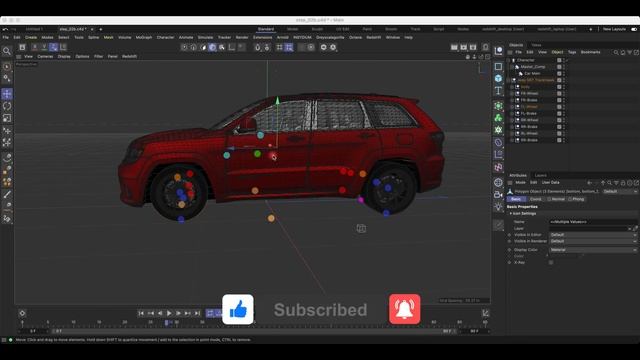This screenshot has height=360, width=640.
Task: Expand the Icon Settings section
Action: 511,213
